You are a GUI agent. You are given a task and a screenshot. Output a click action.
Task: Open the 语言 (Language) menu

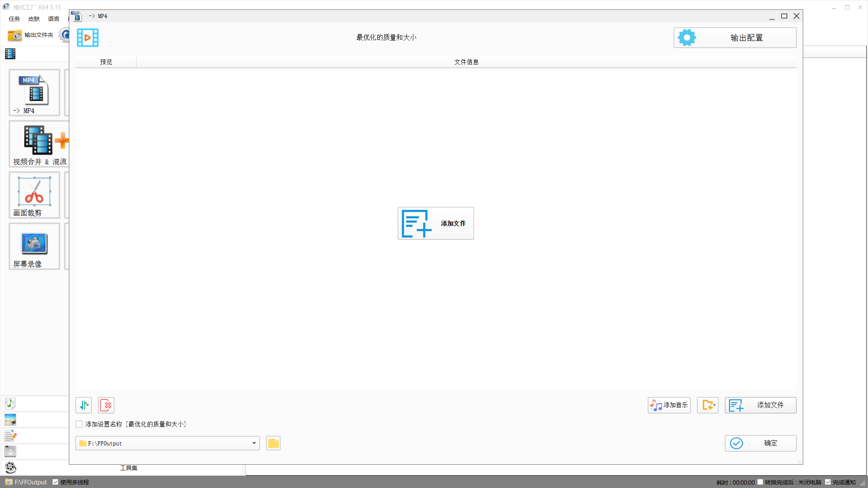(54, 19)
